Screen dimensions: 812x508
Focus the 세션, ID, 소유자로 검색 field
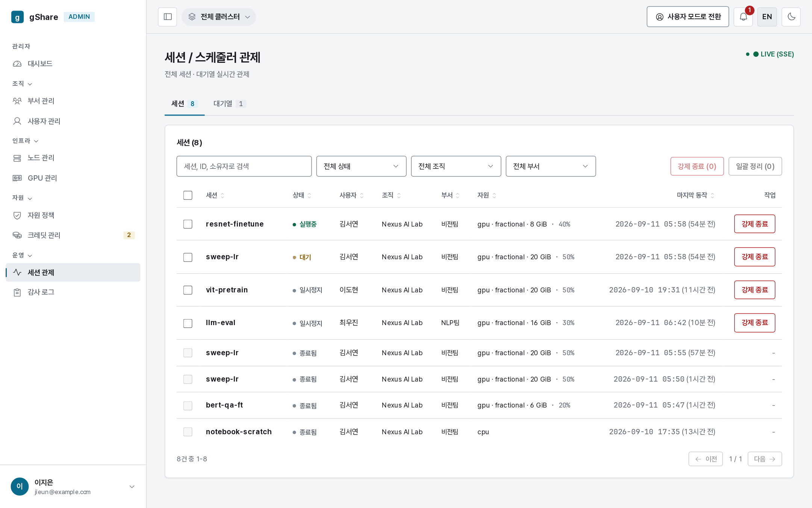coord(244,166)
